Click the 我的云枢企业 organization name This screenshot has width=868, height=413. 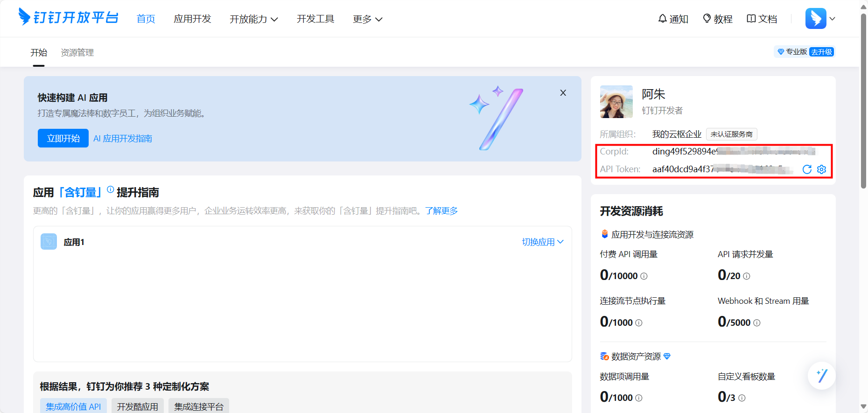[x=677, y=134]
